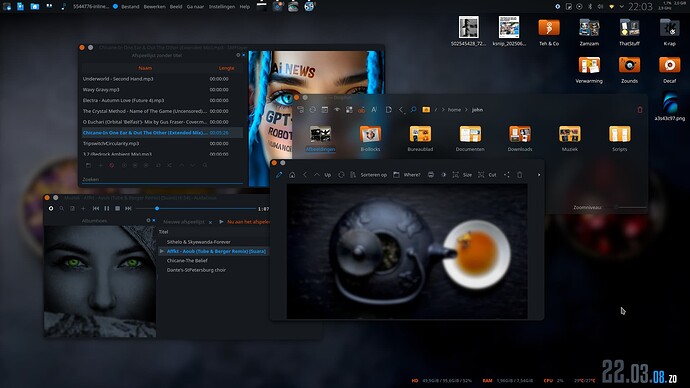
Task: Skip to previous track in Audacious
Action: [96, 209]
